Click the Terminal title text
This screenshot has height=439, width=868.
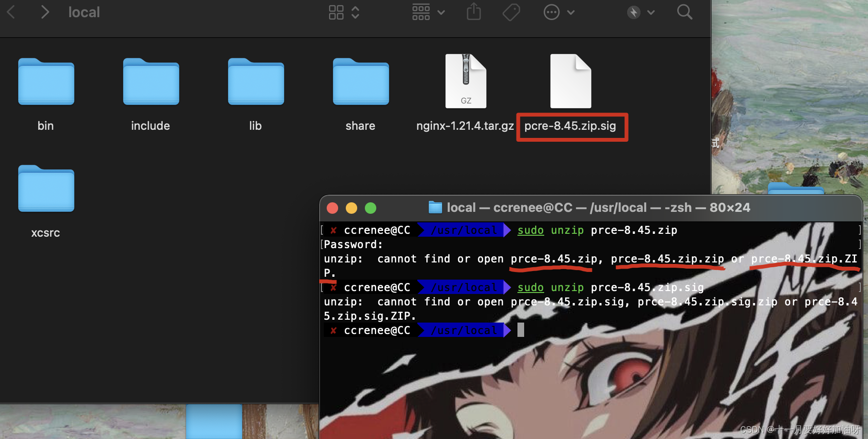click(x=598, y=208)
